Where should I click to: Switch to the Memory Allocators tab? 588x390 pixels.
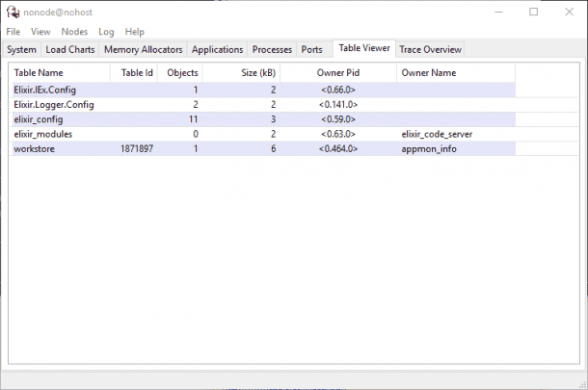144,49
